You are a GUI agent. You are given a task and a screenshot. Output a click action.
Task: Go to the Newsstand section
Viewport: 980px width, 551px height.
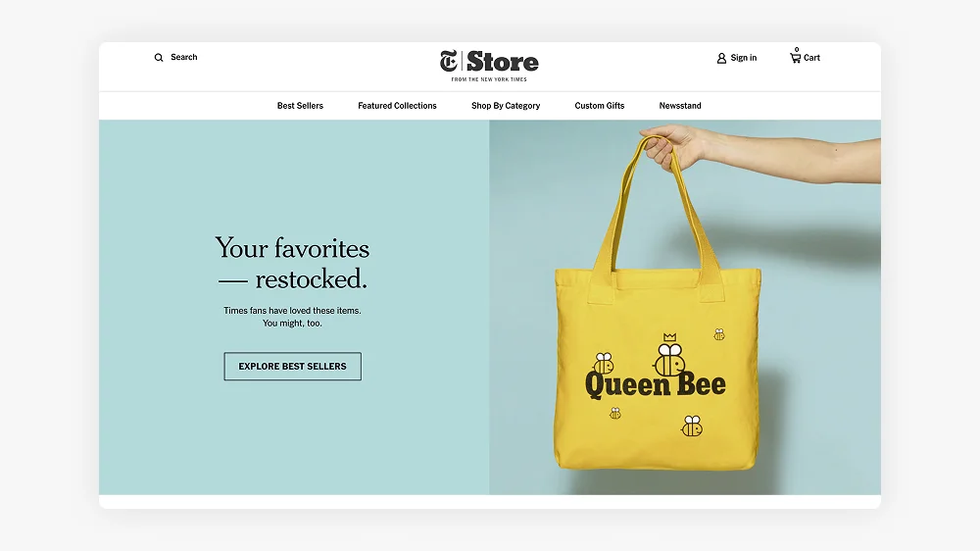tap(680, 106)
